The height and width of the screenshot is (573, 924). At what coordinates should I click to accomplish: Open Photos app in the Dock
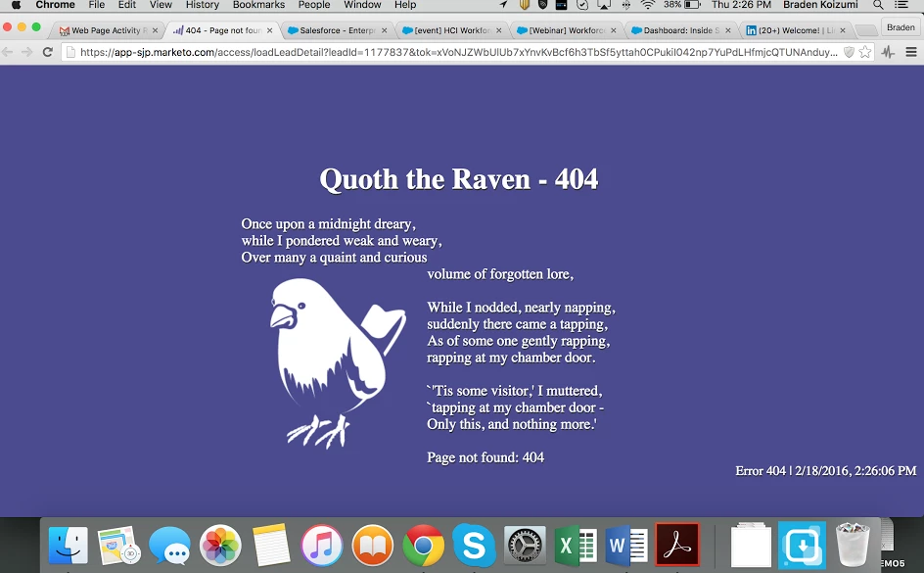pos(220,546)
